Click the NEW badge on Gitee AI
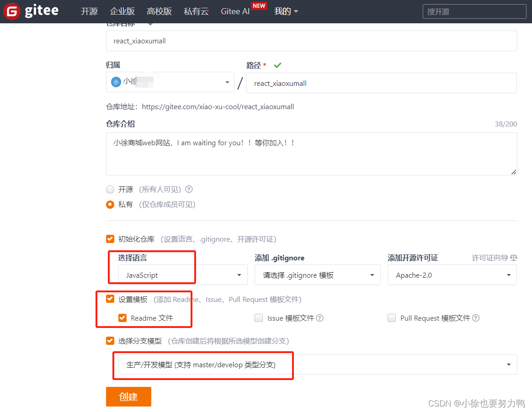The width and height of the screenshot is (532, 412). point(259,6)
